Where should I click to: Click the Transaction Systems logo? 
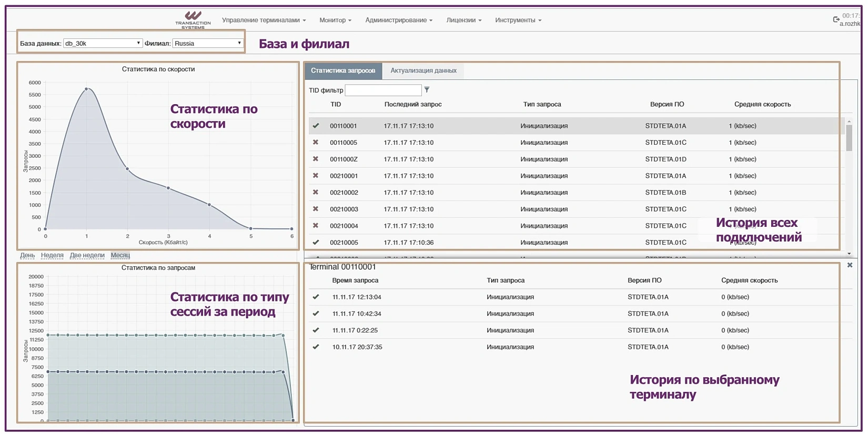193,19
